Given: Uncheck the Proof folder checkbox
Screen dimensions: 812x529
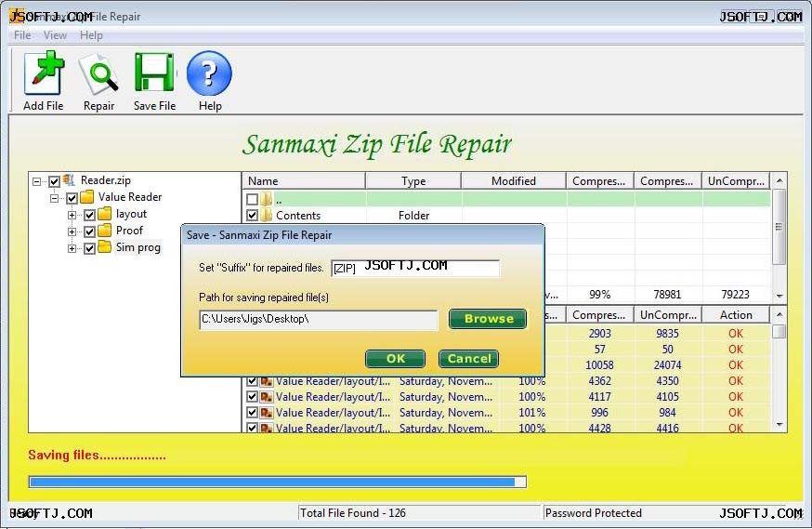Looking at the screenshot, I should 89,231.
